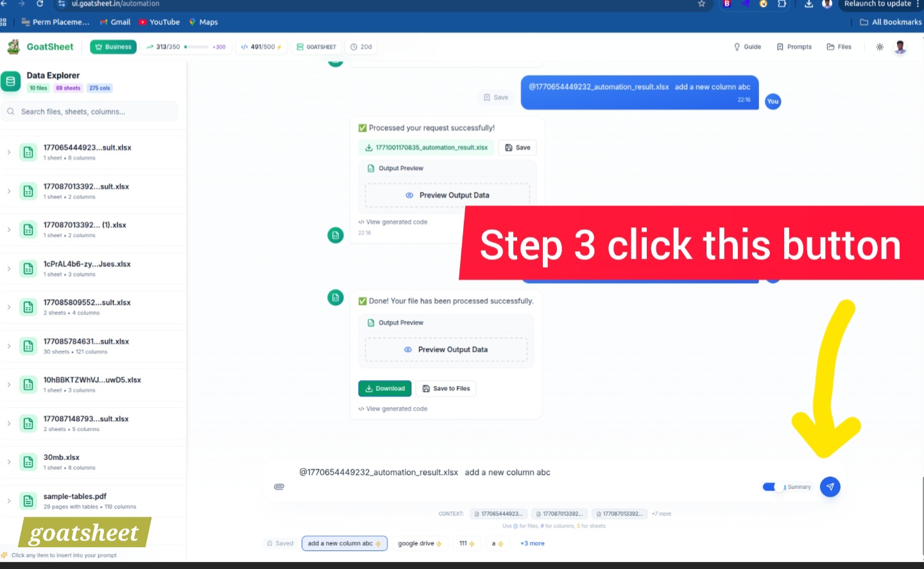The height and width of the screenshot is (569, 924).
Task: Show +3 more saved prompts
Action: click(x=532, y=543)
